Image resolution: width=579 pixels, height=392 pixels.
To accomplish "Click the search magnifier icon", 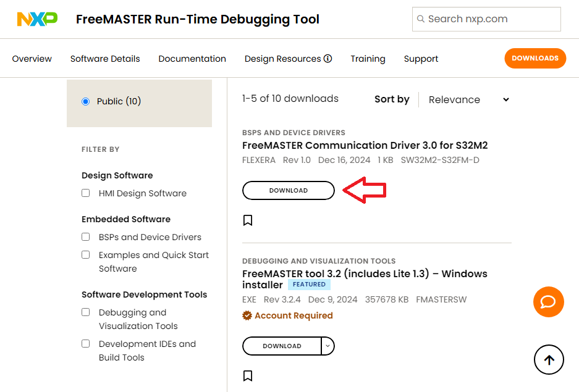I will 421,19.
